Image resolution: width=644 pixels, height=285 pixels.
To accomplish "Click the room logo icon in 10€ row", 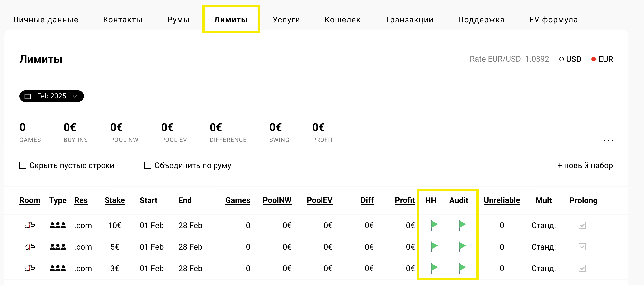I will tap(30, 225).
